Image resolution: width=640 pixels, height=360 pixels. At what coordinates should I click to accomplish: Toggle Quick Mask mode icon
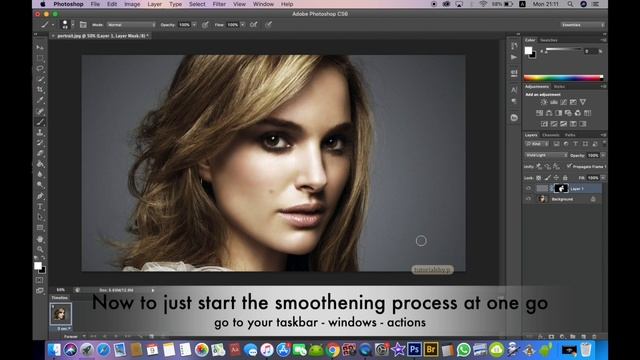tap(40, 280)
